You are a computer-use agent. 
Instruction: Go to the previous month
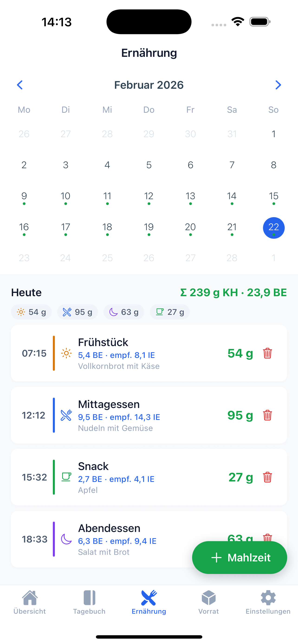pyautogui.click(x=20, y=85)
